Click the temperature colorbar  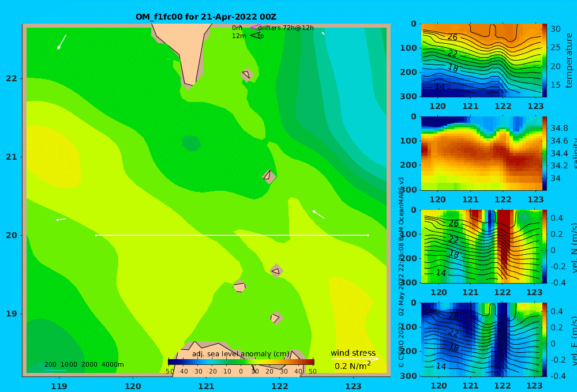tap(544, 61)
